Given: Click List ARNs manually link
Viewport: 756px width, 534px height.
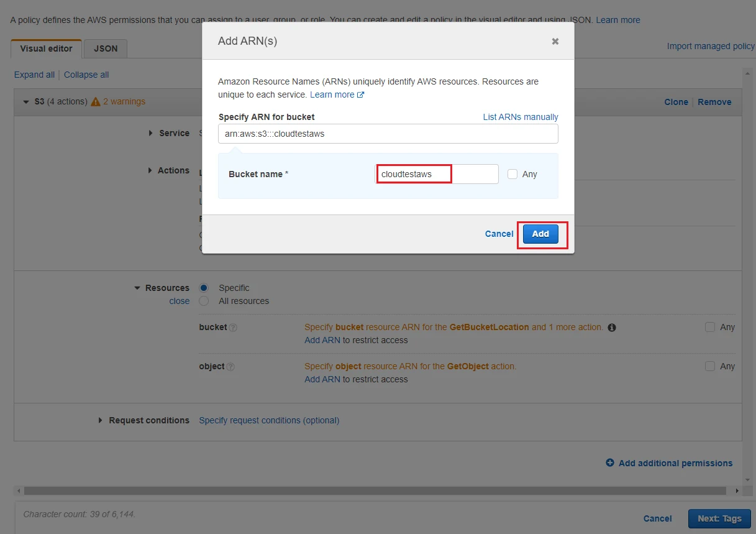Looking at the screenshot, I should [521, 117].
